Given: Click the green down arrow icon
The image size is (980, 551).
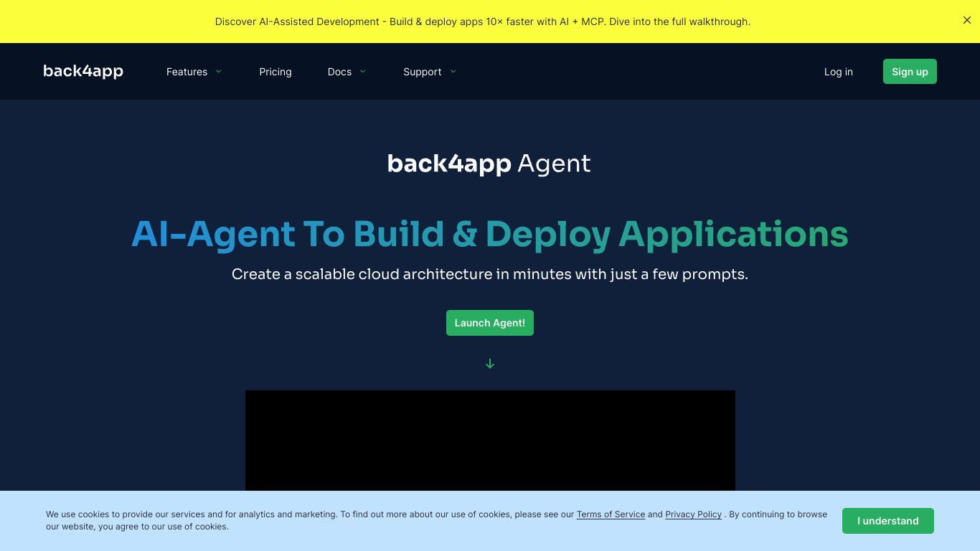Looking at the screenshot, I should pos(490,364).
